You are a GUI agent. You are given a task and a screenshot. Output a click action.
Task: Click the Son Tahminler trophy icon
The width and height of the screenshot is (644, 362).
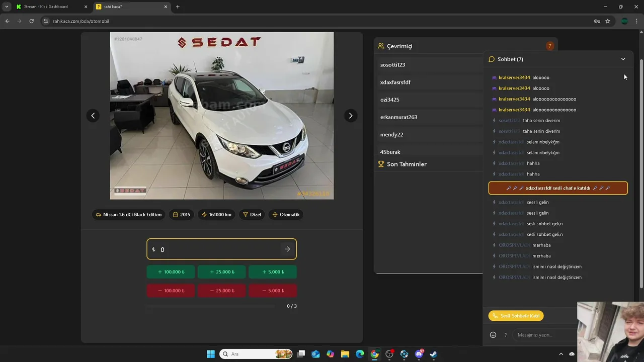click(381, 164)
